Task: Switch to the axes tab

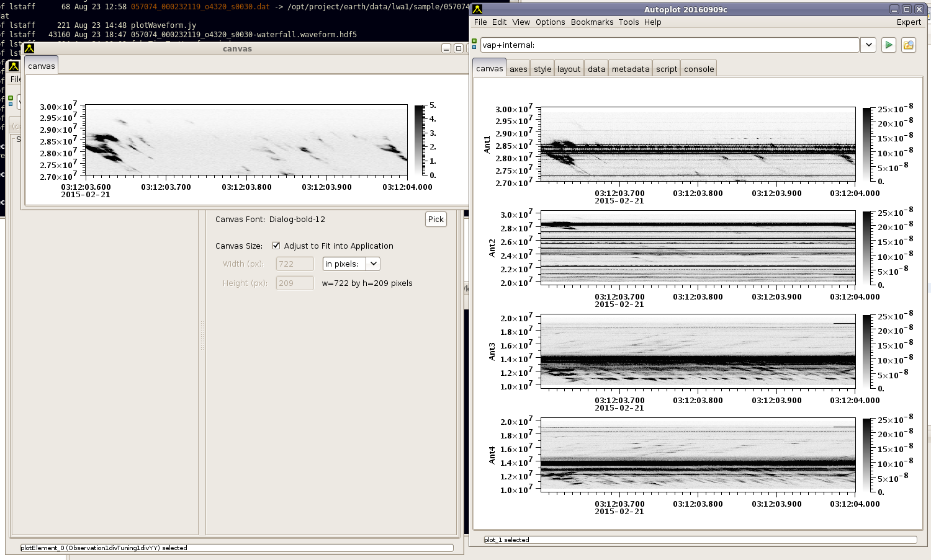Action: click(x=518, y=69)
